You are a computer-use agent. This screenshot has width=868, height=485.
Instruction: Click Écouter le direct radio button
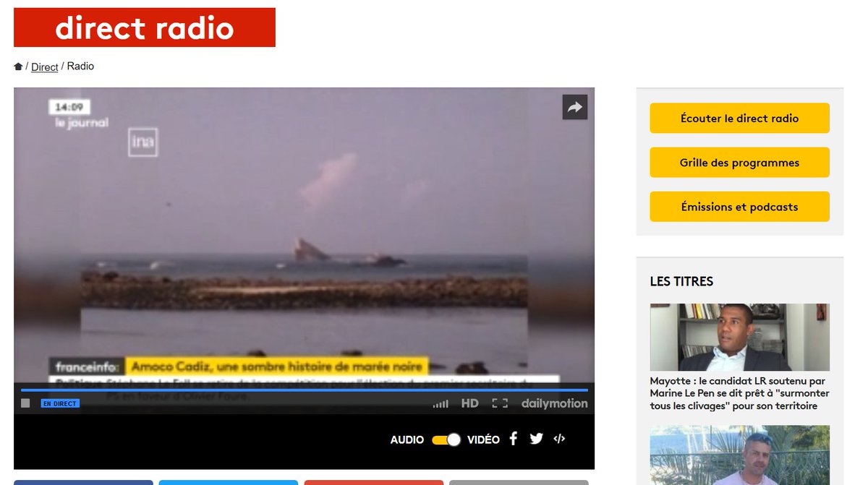(739, 118)
